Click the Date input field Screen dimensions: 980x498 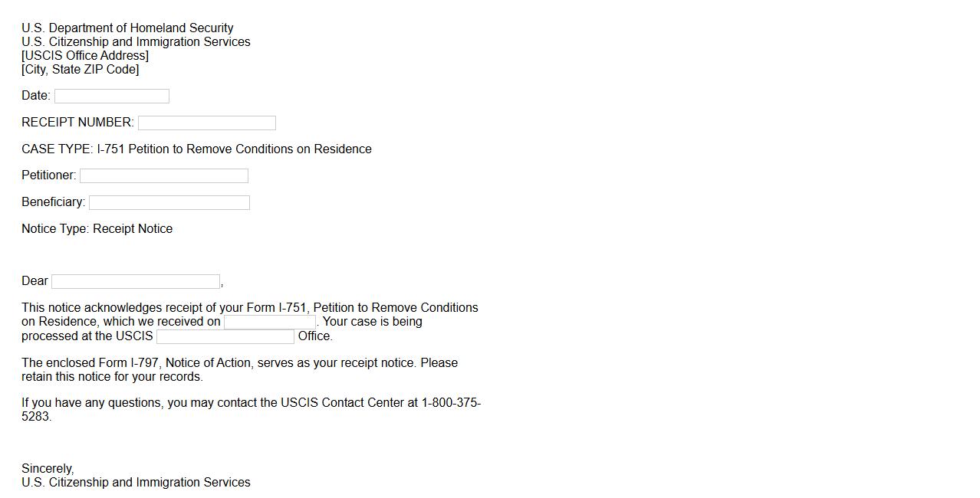[x=112, y=97]
